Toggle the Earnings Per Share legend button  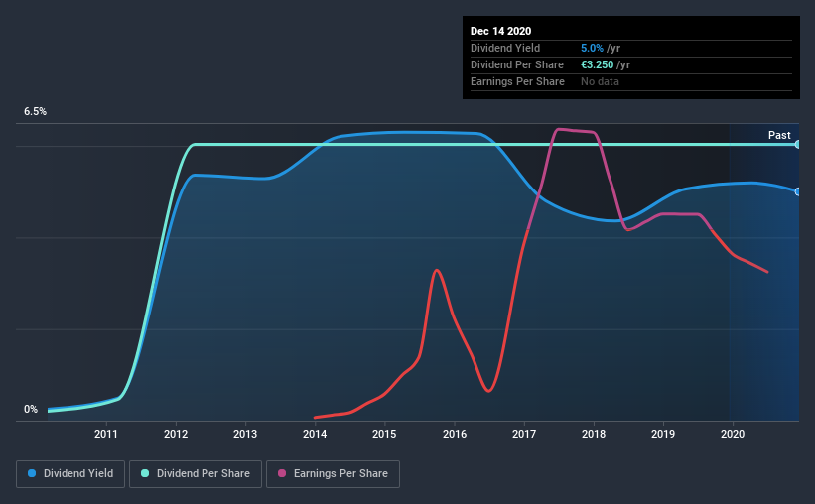coord(334,474)
